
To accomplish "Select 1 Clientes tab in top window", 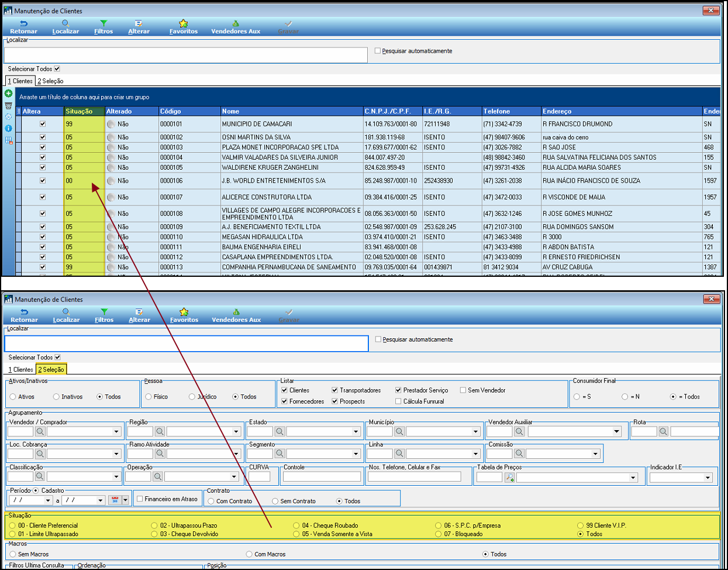I will click(x=20, y=81).
